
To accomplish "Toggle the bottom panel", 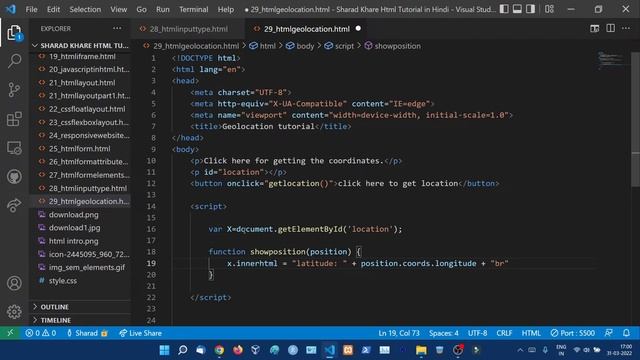I will click(x=517, y=9).
